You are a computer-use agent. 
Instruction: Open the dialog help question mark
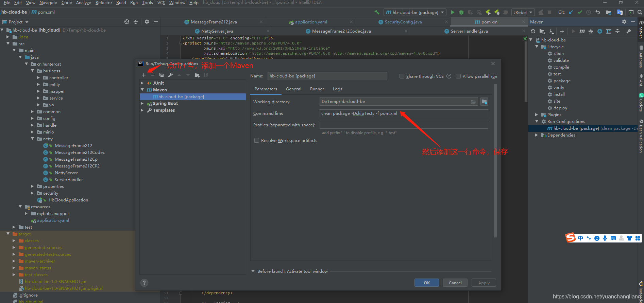point(144,283)
